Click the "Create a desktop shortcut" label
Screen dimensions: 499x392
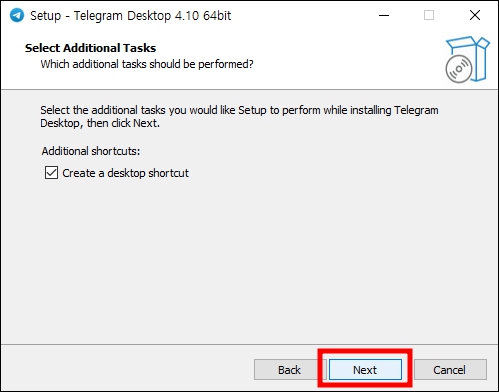pyautogui.click(x=125, y=173)
